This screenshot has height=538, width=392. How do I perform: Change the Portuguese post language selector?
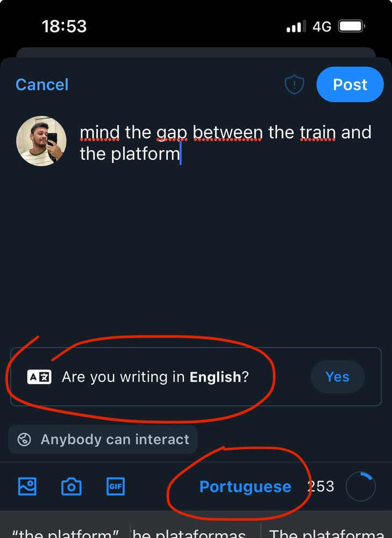pos(245,486)
